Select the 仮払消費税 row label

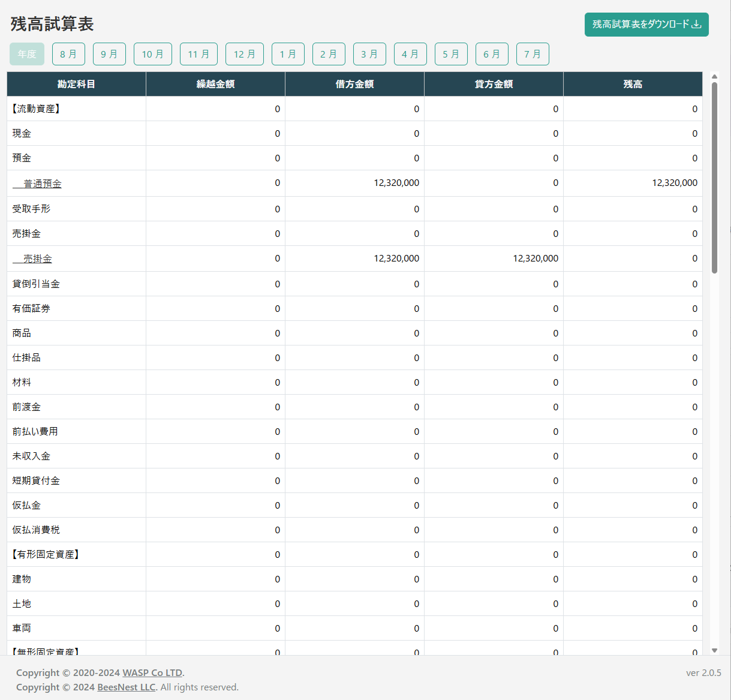(x=36, y=530)
